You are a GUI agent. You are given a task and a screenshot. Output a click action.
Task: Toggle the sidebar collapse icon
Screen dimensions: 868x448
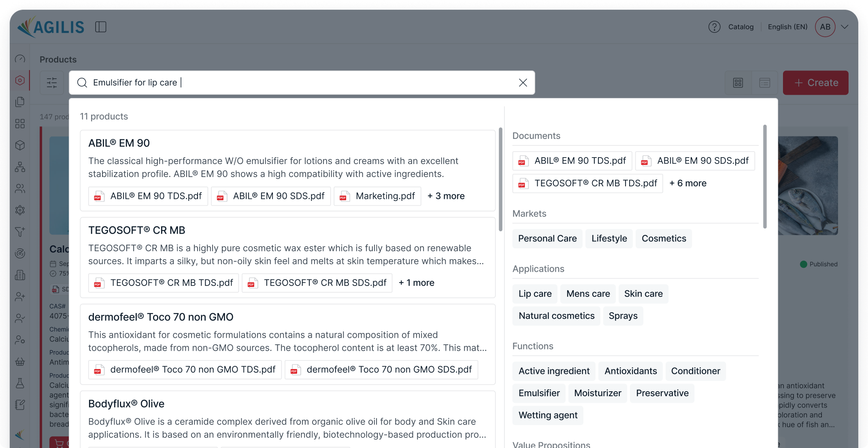tap(100, 27)
